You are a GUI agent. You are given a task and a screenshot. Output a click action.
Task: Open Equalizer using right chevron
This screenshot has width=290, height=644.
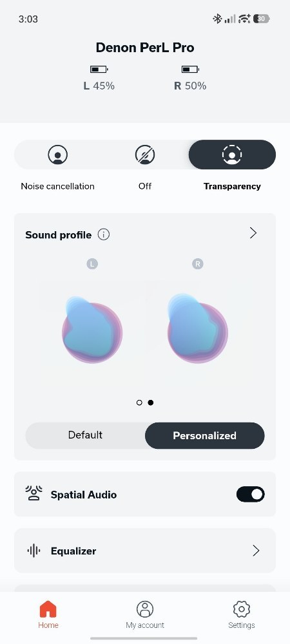click(255, 551)
